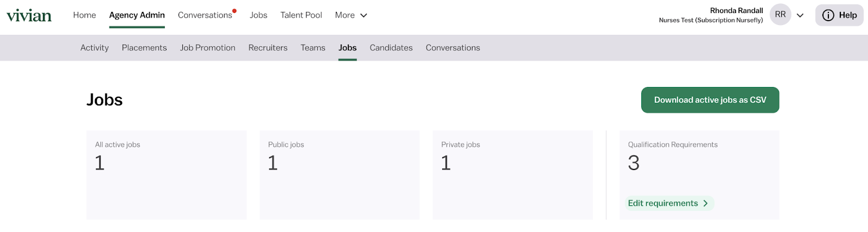Switch to the Placements tab
The width and height of the screenshot is (868, 232).
144,48
